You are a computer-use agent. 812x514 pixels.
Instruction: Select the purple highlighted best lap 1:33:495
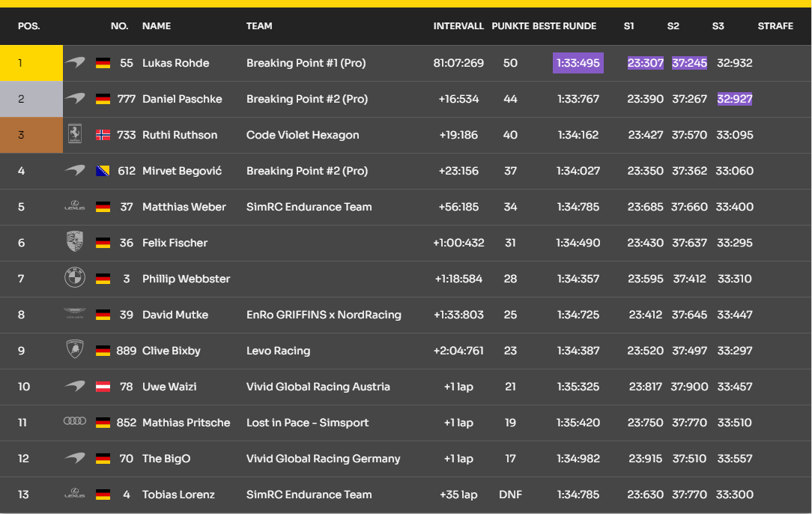coord(578,63)
